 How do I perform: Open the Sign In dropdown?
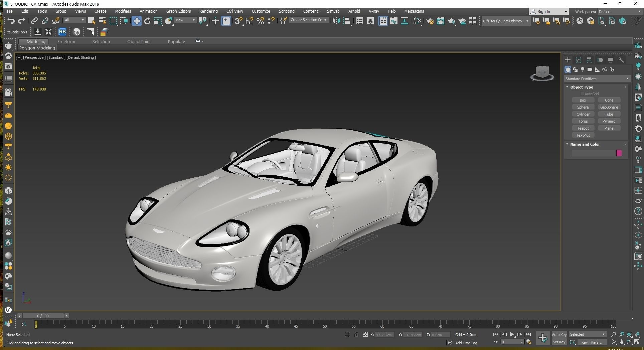549,11
